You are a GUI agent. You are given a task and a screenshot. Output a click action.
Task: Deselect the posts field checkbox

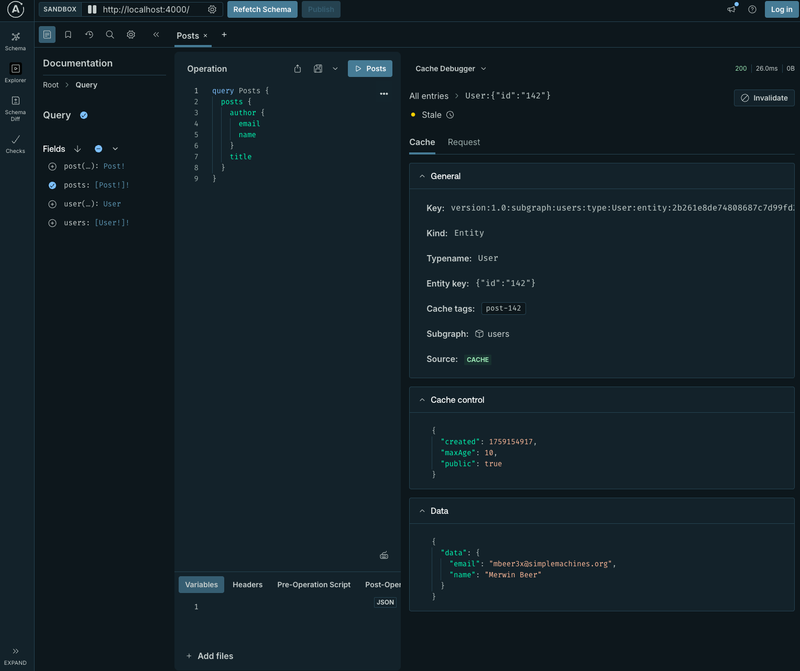[x=52, y=185]
